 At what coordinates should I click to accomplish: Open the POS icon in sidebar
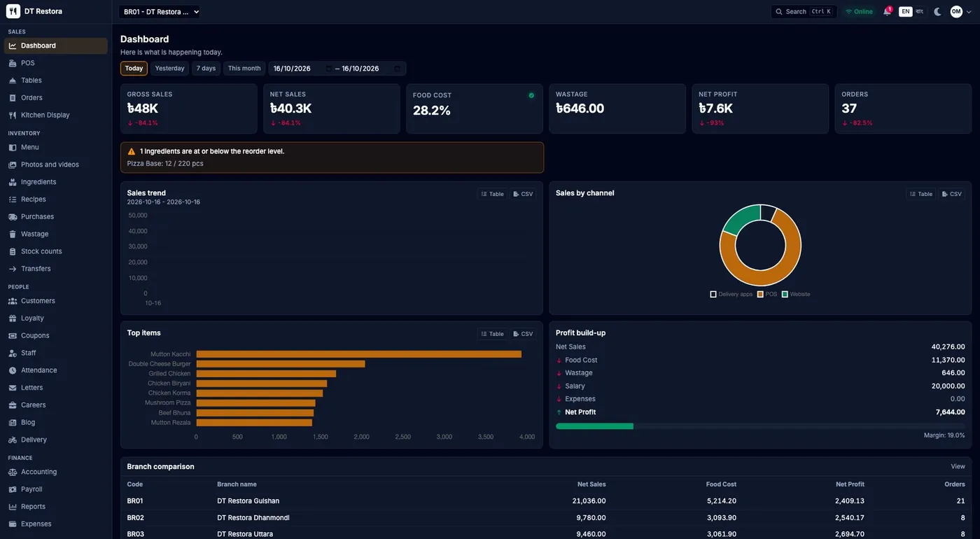pyautogui.click(x=13, y=63)
